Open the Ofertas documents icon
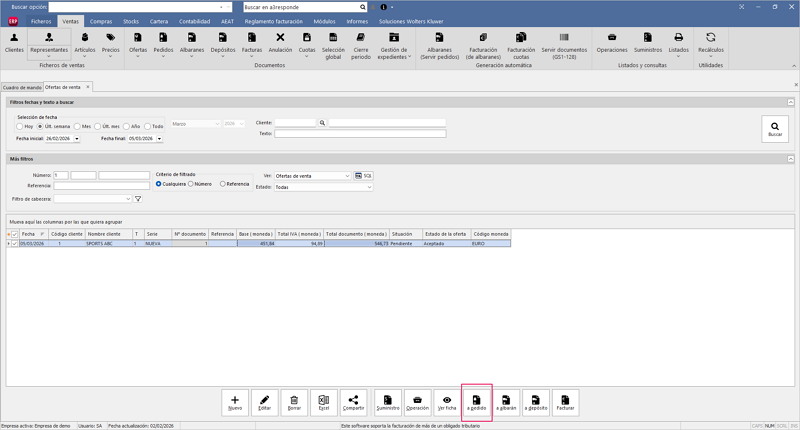800x430 pixels. [138, 43]
